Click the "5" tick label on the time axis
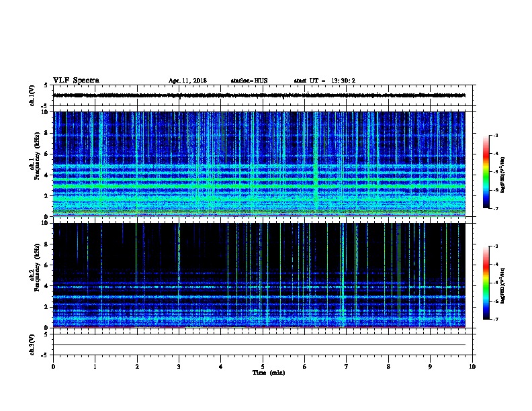 [263, 367]
